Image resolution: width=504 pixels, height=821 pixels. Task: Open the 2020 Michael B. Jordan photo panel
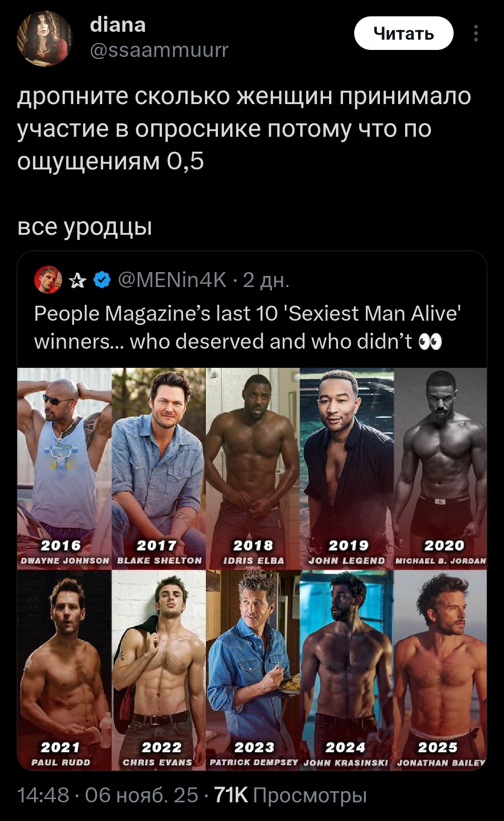click(x=441, y=468)
